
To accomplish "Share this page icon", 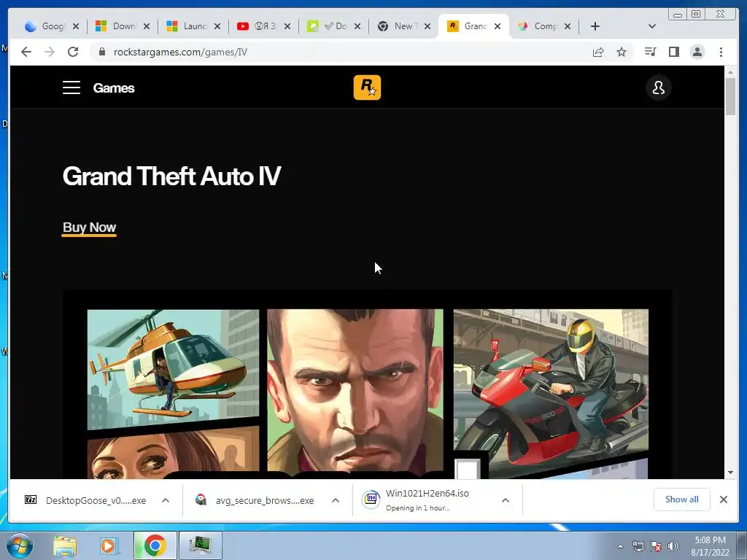I will coord(598,52).
